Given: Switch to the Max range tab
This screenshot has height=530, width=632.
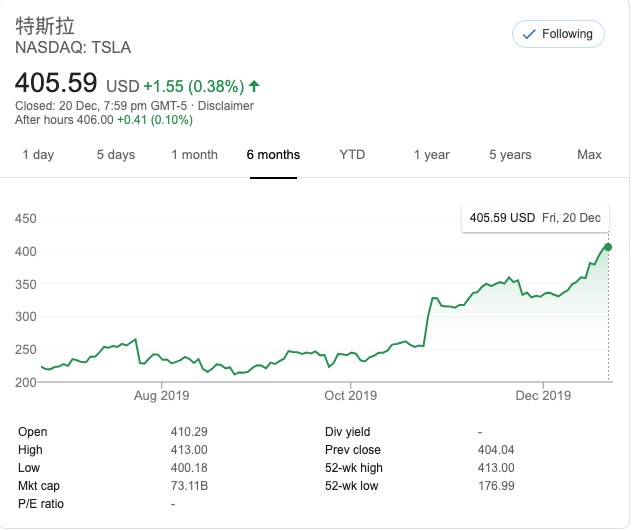Looking at the screenshot, I should 589,155.
